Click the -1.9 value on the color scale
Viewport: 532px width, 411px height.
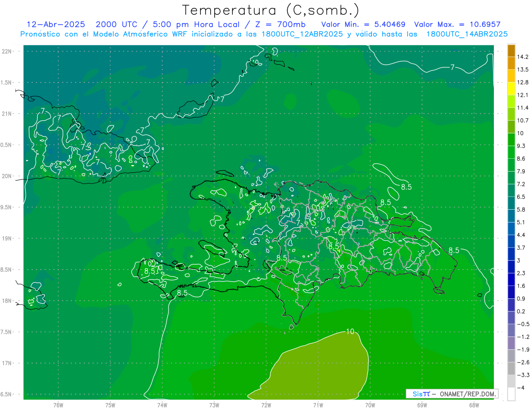(x=523, y=349)
